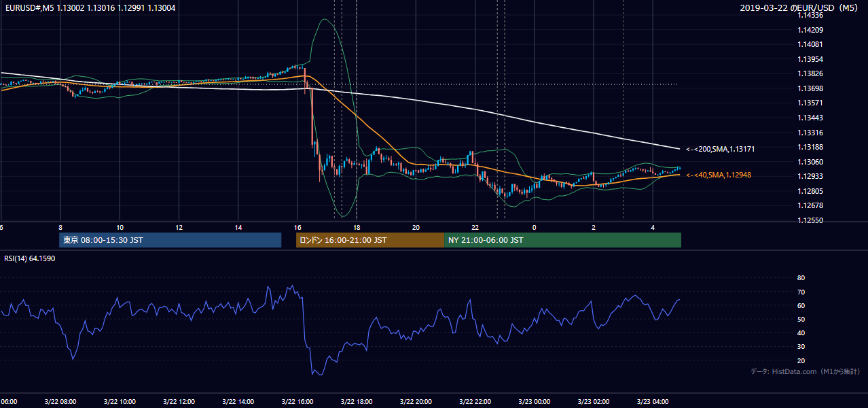The width and height of the screenshot is (868, 408).
Task: Click hour tick 12 under the price chart
Action: click(179, 227)
